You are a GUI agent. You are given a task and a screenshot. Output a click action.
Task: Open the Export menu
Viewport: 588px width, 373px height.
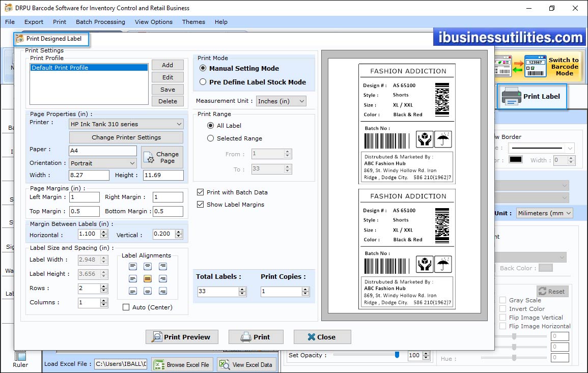pos(34,22)
